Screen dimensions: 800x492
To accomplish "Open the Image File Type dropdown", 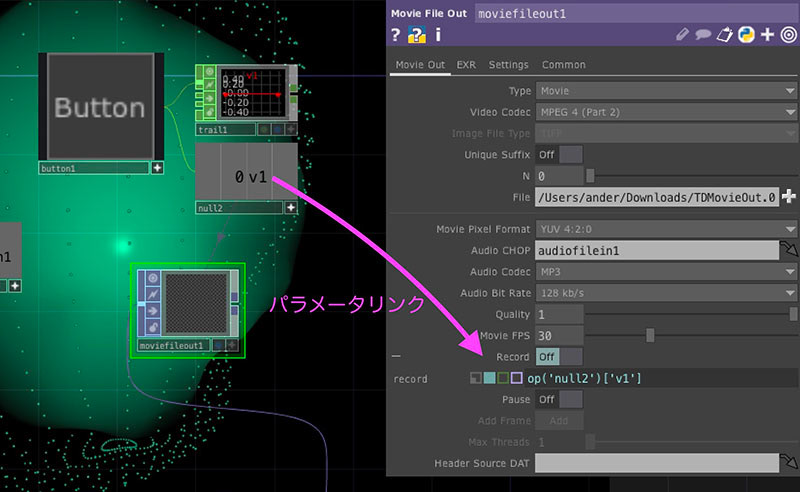I will [666, 134].
